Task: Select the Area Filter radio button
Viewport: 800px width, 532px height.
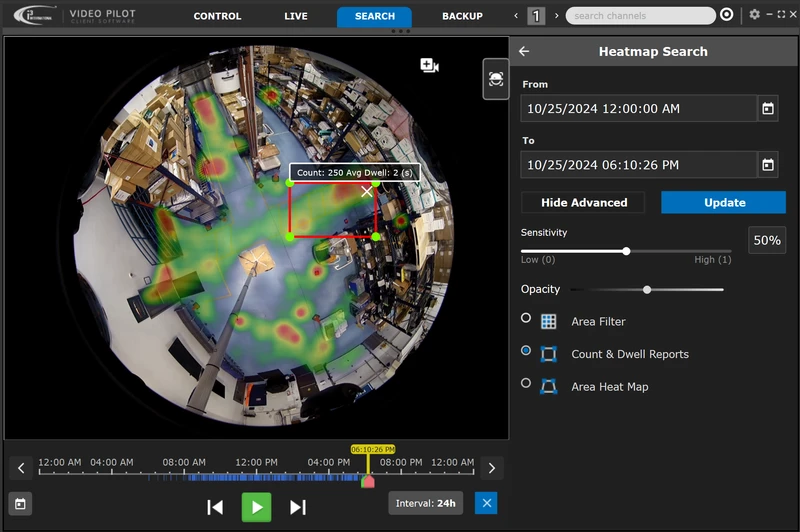Action: tap(526, 319)
